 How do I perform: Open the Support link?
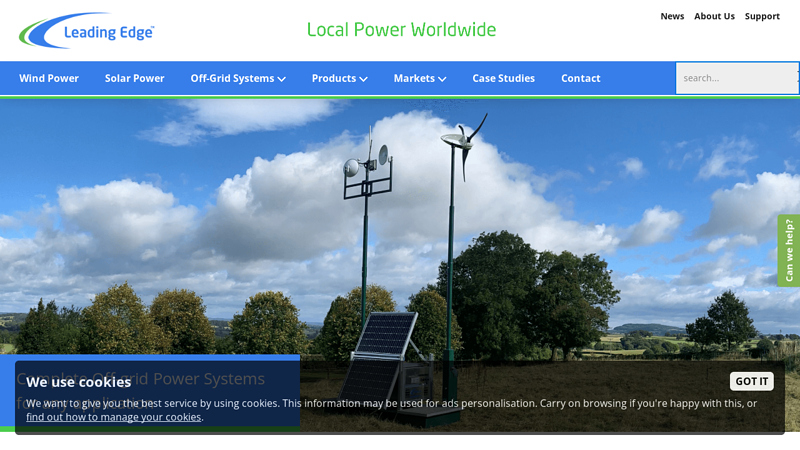pyautogui.click(x=762, y=16)
